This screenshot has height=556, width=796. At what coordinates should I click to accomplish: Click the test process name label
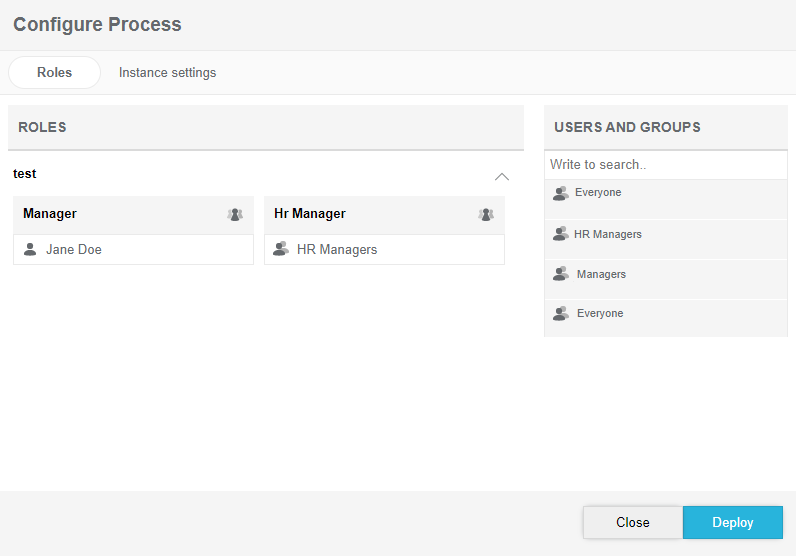[x=25, y=174]
